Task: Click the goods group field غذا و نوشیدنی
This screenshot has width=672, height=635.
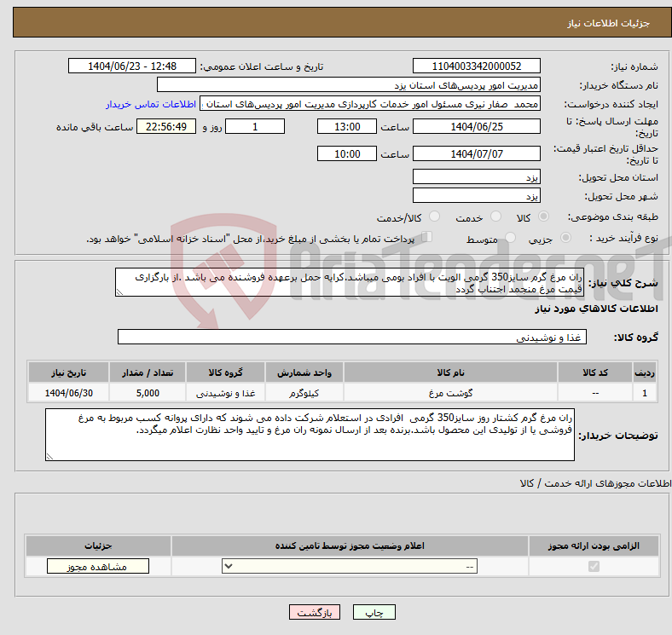Action: tap(352, 337)
